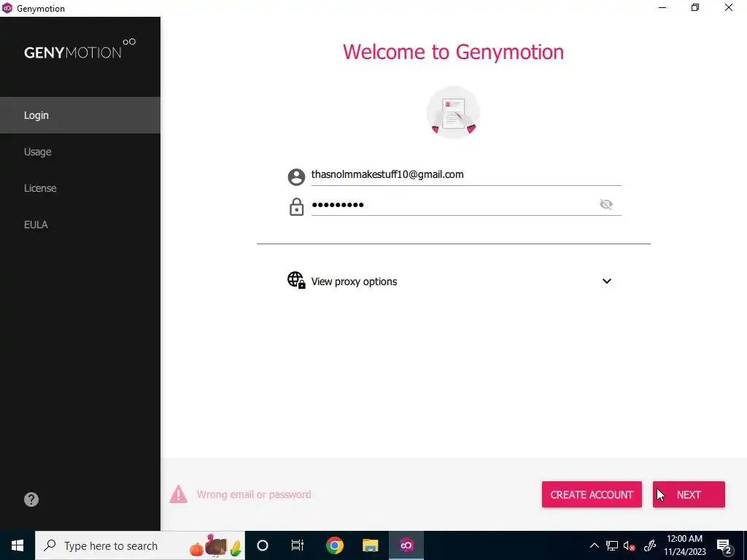747x560 pixels.
Task: Click the taskbar clock and date
Action: 684,545
